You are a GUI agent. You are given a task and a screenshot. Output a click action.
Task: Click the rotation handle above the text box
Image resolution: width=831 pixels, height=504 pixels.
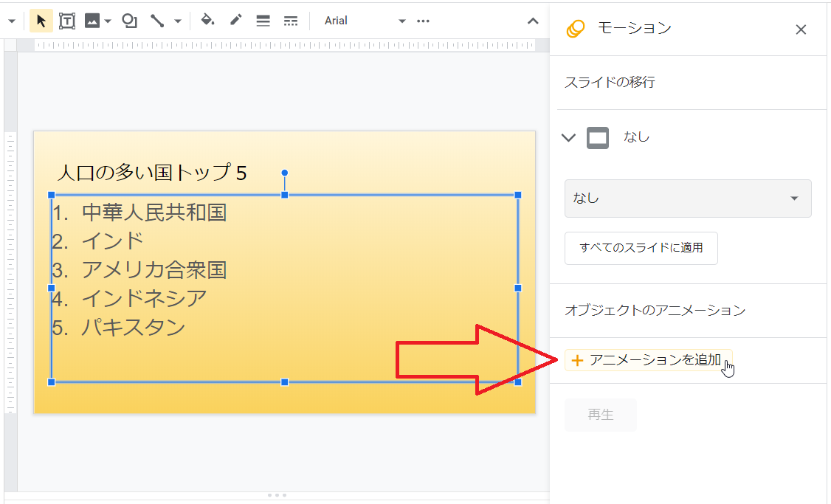coord(285,173)
